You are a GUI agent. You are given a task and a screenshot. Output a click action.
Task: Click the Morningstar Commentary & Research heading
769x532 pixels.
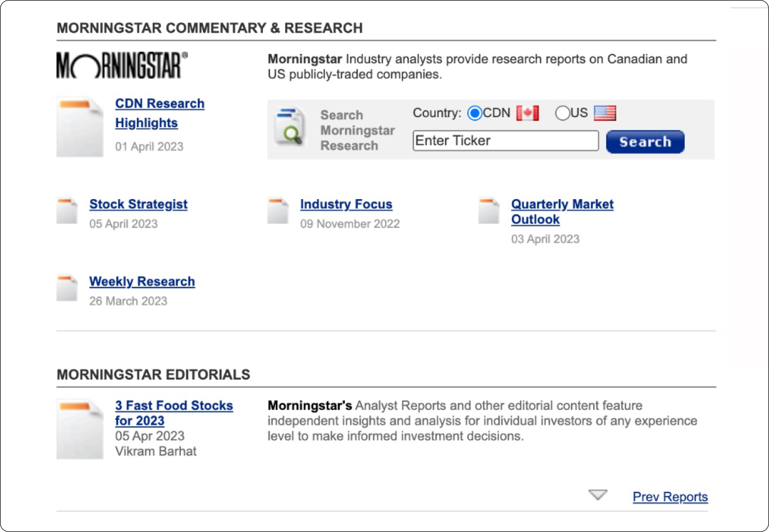(x=210, y=28)
